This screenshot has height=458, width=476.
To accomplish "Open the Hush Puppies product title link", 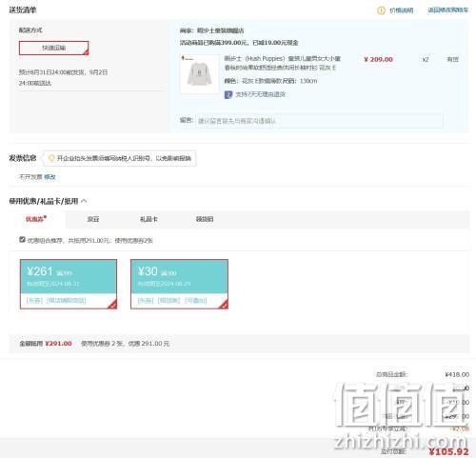I will click(x=283, y=63).
